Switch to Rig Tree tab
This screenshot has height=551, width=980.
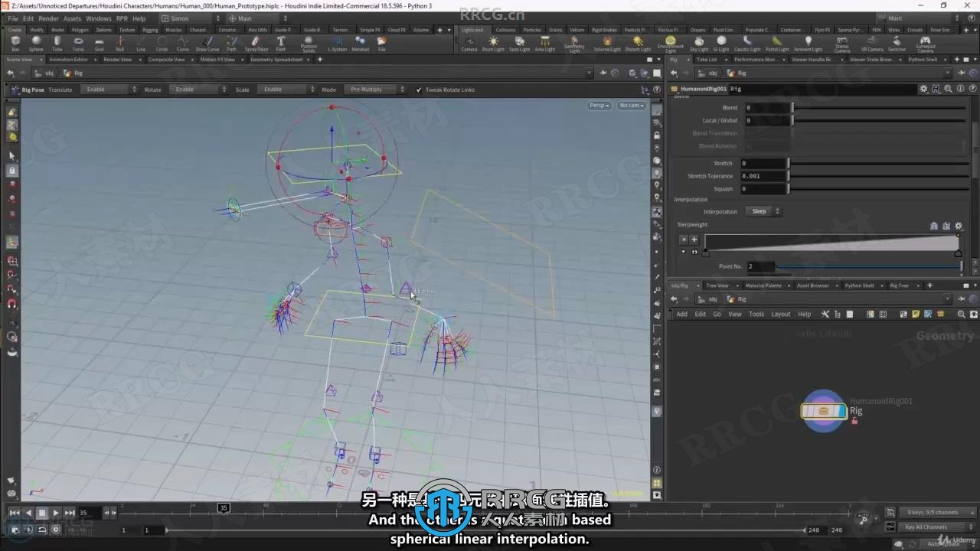click(899, 285)
